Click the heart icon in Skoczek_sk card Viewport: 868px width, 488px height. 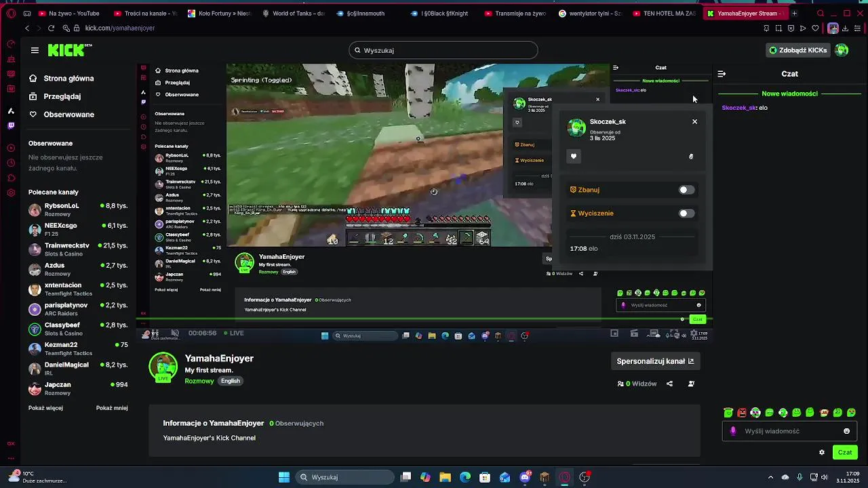[x=574, y=157]
